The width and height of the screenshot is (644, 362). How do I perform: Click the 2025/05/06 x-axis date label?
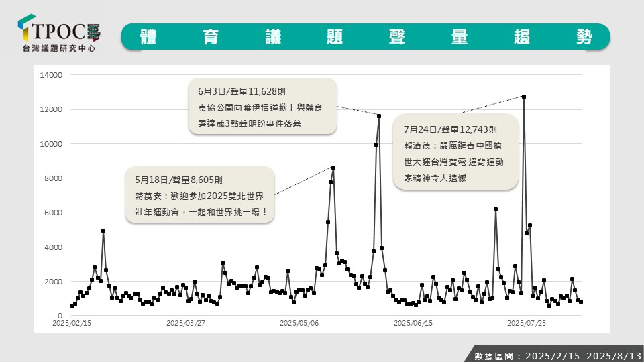pos(299,323)
